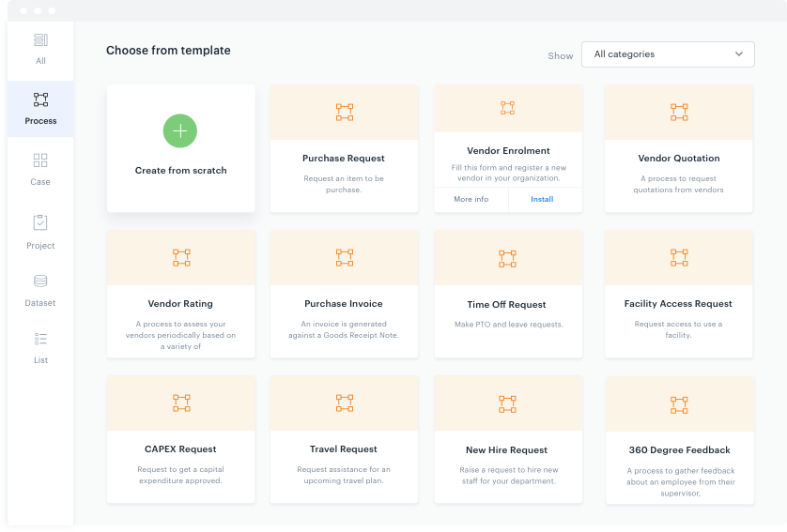The height and width of the screenshot is (532, 787).
Task: Open the Case sidebar icon
Action: coord(40,169)
